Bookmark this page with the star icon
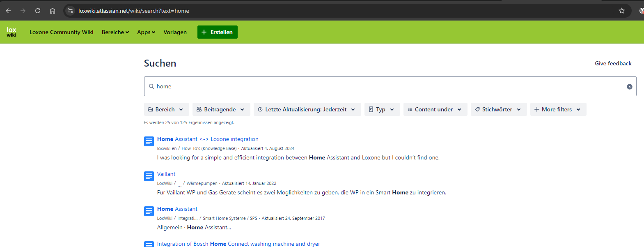The image size is (644, 247). pyautogui.click(x=622, y=11)
